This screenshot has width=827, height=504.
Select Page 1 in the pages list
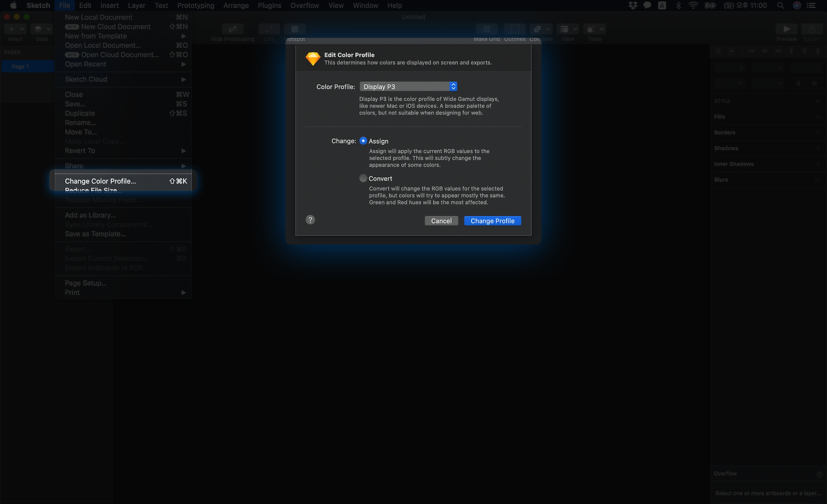[28, 67]
